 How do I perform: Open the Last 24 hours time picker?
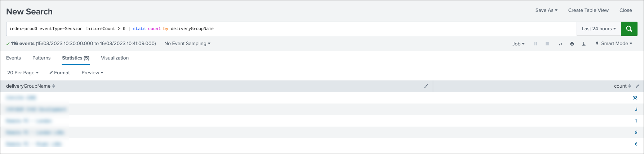pos(599,29)
